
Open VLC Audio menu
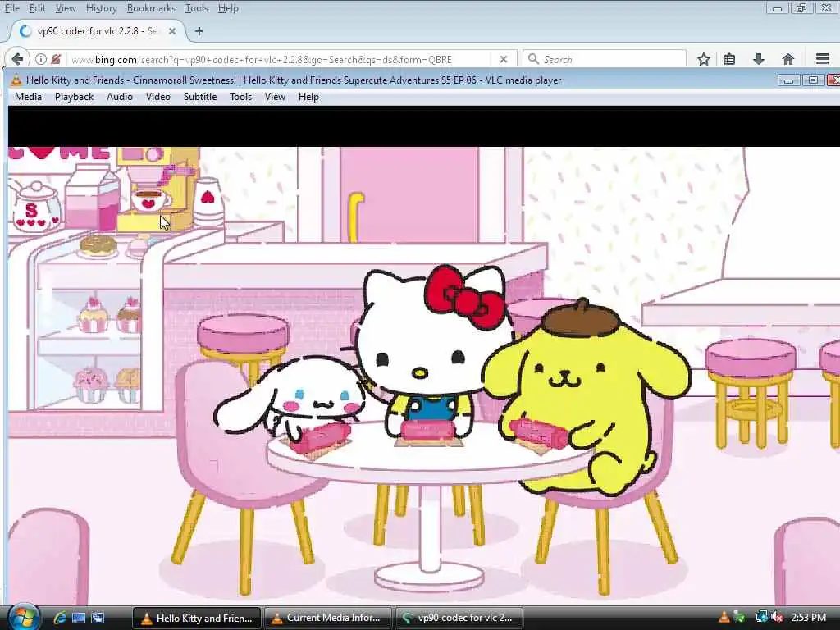coord(120,97)
